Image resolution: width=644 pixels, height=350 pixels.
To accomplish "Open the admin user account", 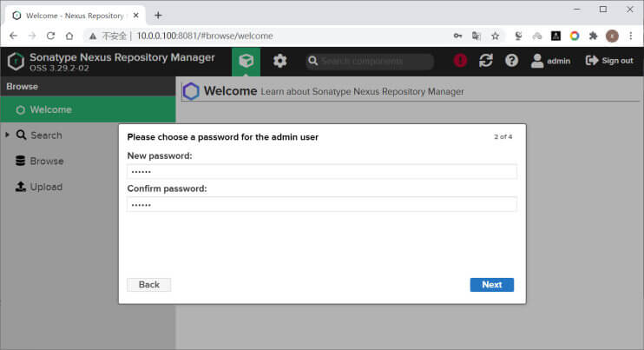I will (550, 61).
